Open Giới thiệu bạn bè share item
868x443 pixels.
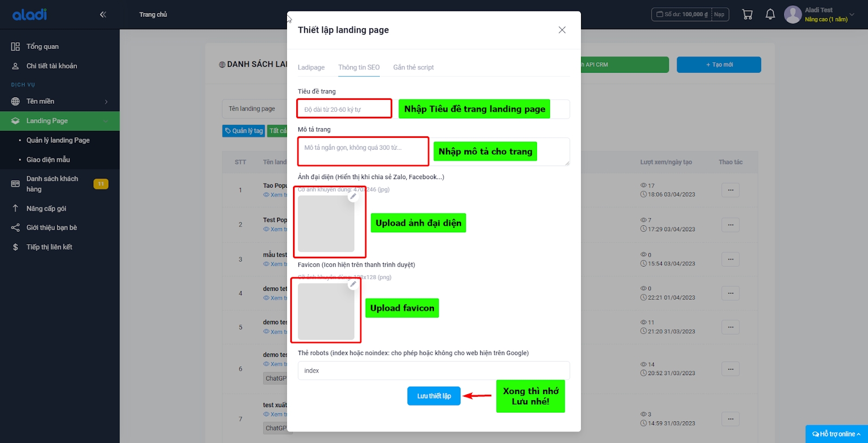click(52, 227)
